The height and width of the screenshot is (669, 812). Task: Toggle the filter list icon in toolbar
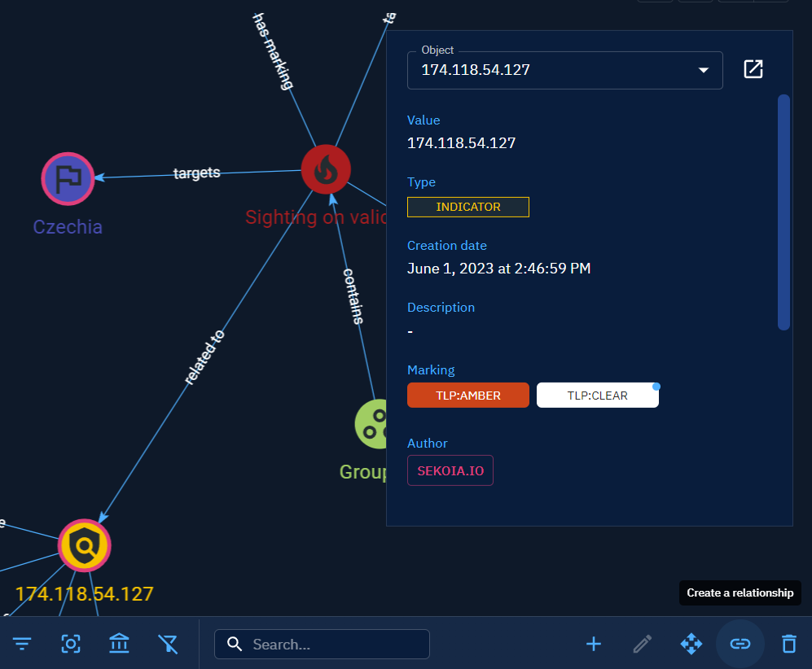pos(22,644)
